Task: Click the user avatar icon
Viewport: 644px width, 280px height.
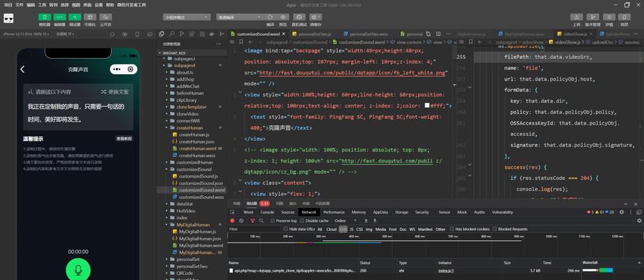Action: (x=8, y=18)
